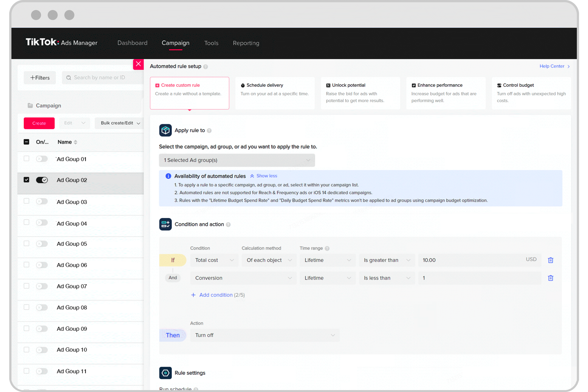Switch to the Dashboard tab
This screenshot has width=588, height=392.
132,43
